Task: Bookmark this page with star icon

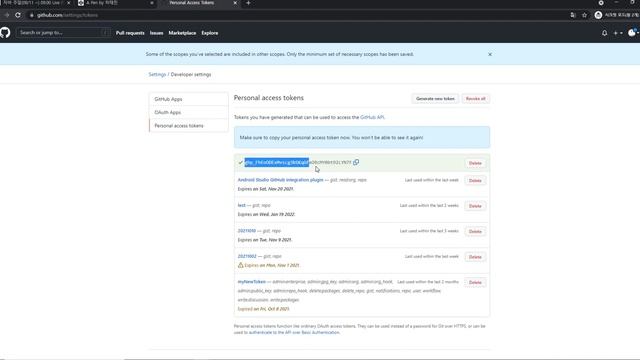Action: (584, 15)
